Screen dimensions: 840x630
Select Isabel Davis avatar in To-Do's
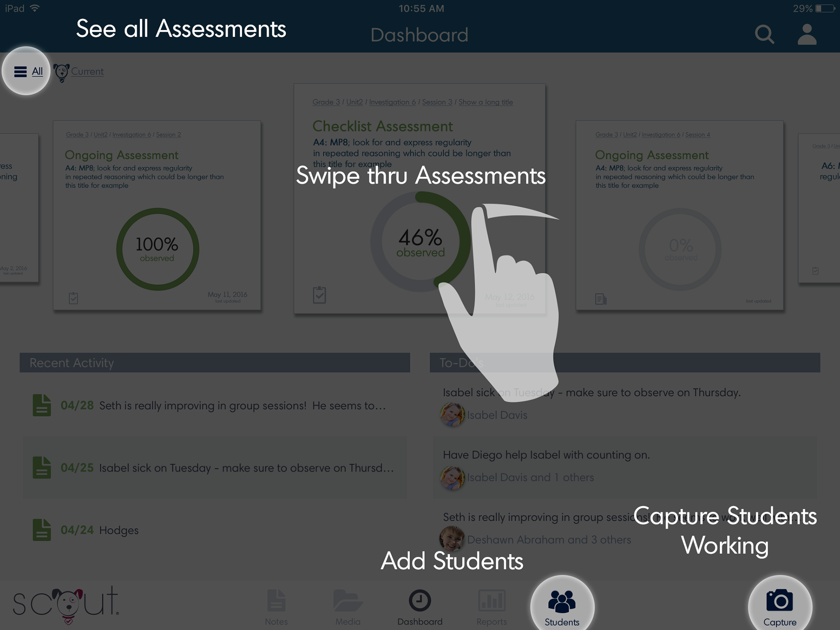coord(452,415)
